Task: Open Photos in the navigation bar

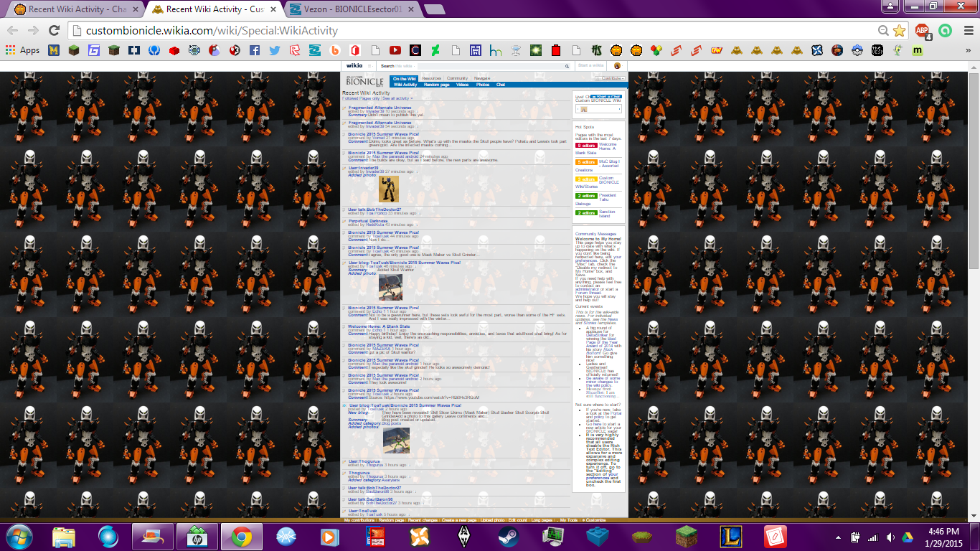Action: (x=483, y=85)
